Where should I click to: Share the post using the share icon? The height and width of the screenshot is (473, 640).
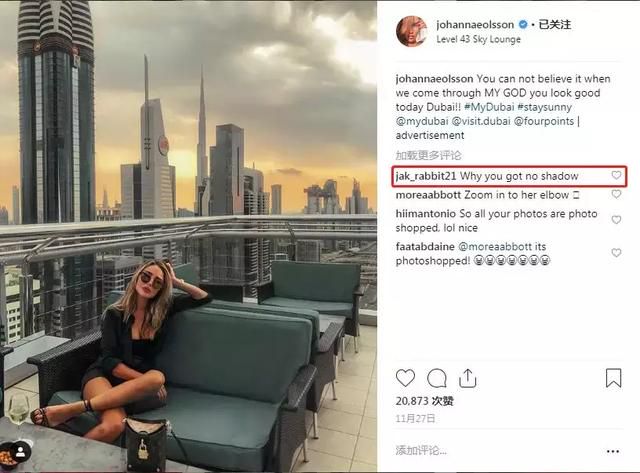468,378
